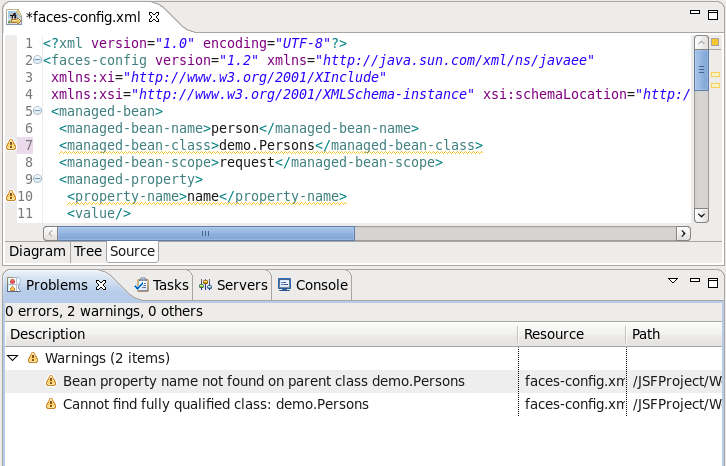Collapse the faces-config element at line 2
The image size is (726, 466).
coord(38,60)
